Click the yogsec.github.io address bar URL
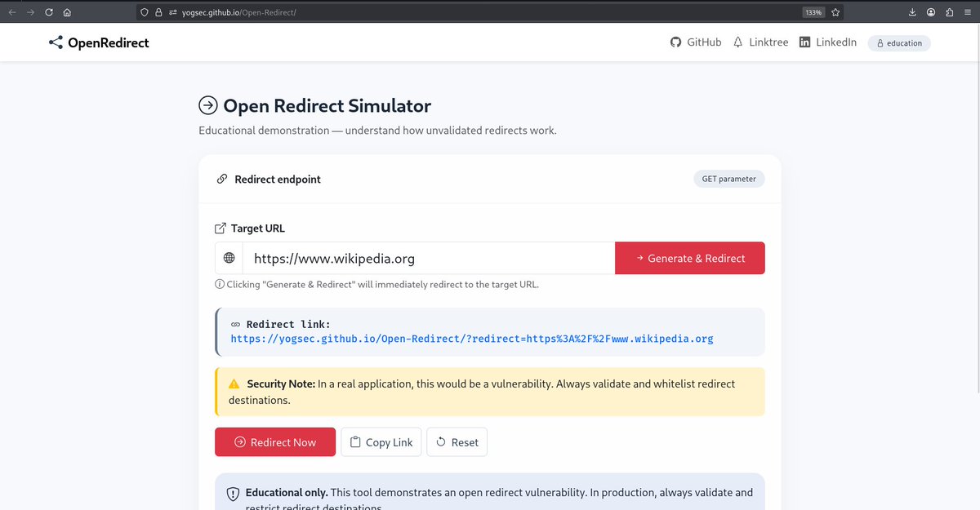Screen dimensions: 980x510 click(238, 12)
